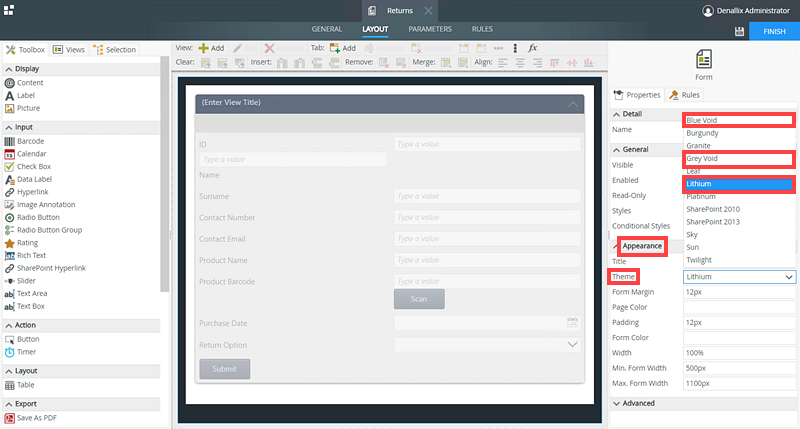Click the Purchase Date calendar icon
Image resolution: width=800 pixels, height=429 pixels.
573,322
